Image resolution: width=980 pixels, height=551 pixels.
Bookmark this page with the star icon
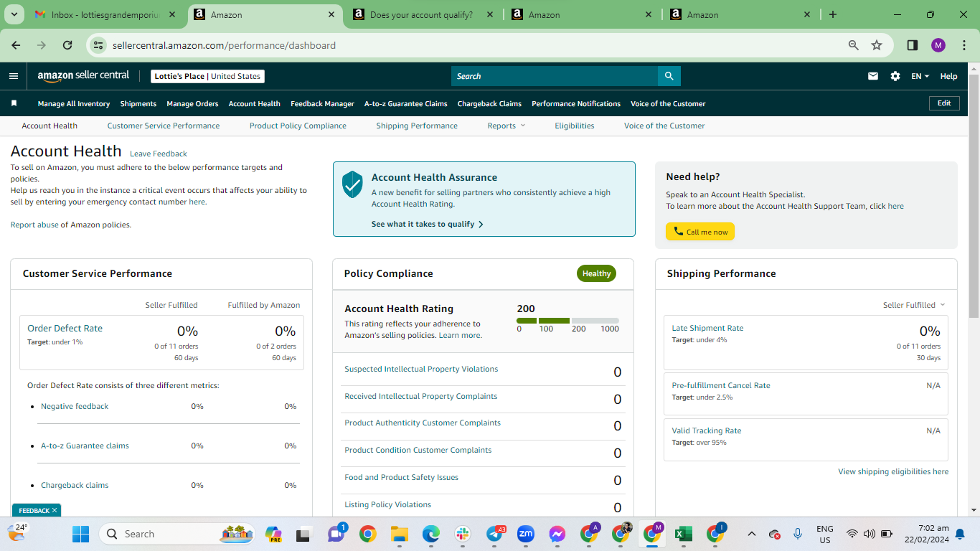pos(877,45)
